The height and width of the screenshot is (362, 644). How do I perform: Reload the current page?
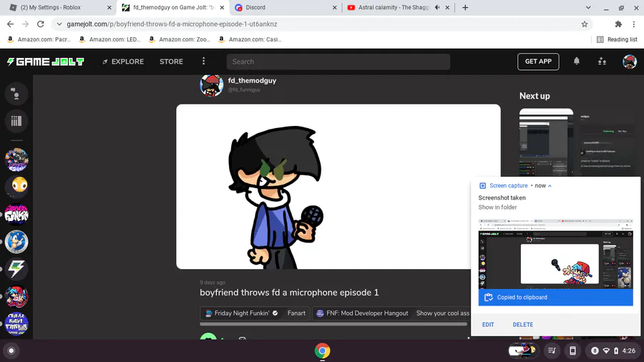point(40,24)
